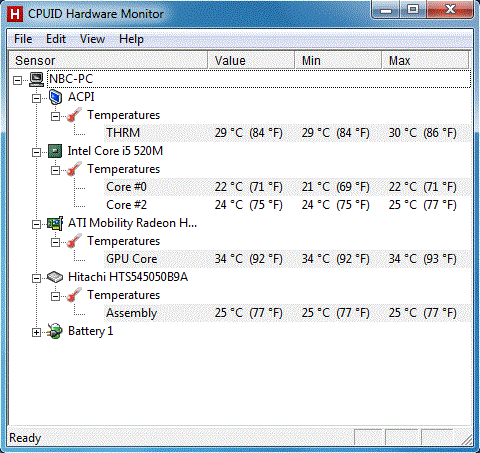Click the Ready status bar text

click(25, 438)
